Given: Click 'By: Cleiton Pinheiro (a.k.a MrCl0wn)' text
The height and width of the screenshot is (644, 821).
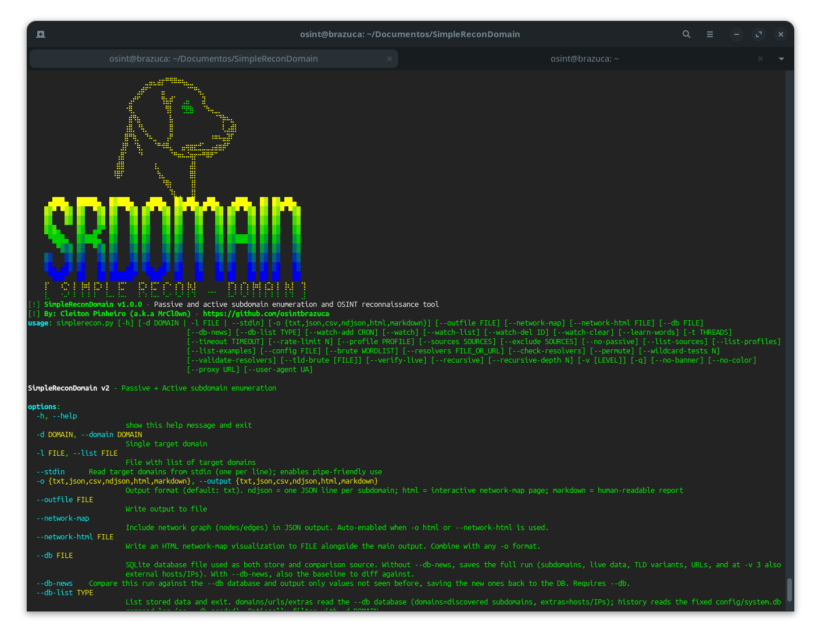Looking at the screenshot, I should tap(117, 314).
